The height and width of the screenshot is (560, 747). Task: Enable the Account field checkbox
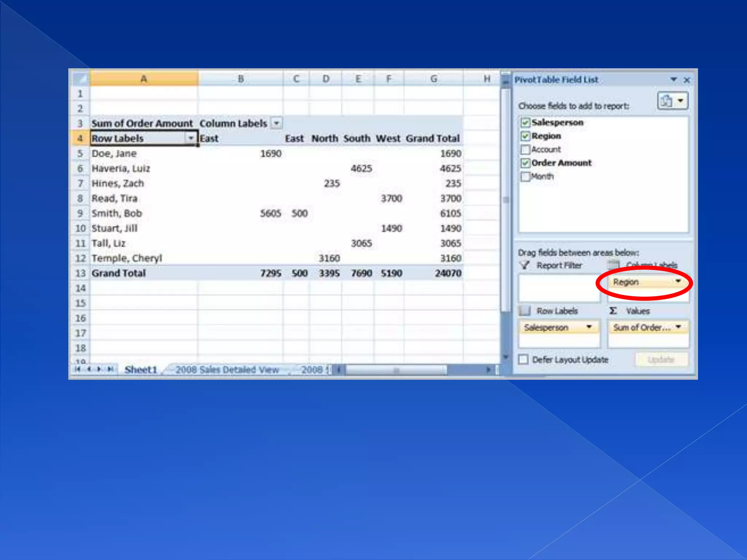[x=525, y=149]
